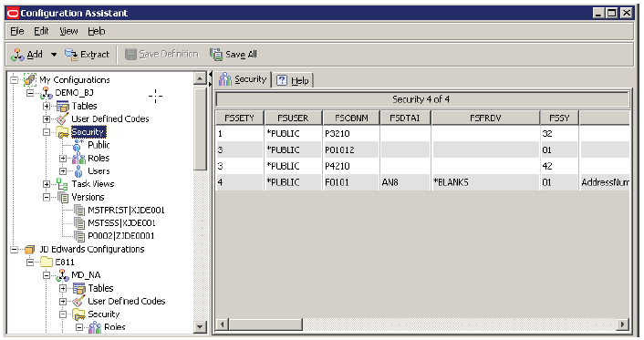Open the File menu
This screenshot has width=644, height=340.
pos(17,31)
